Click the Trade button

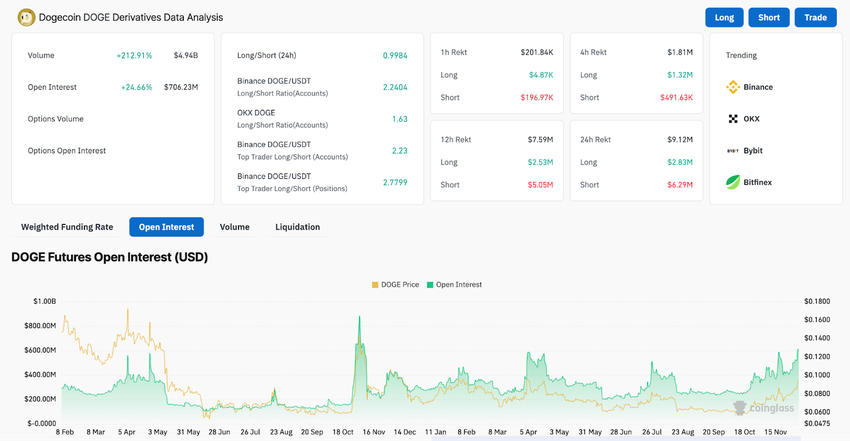(x=815, y=18)
